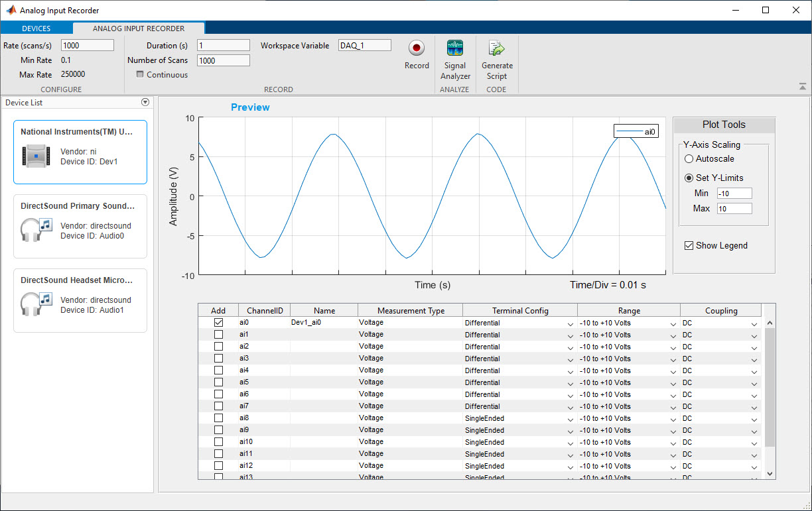Open Range dropdown for channel ai0

click(673, 323)
